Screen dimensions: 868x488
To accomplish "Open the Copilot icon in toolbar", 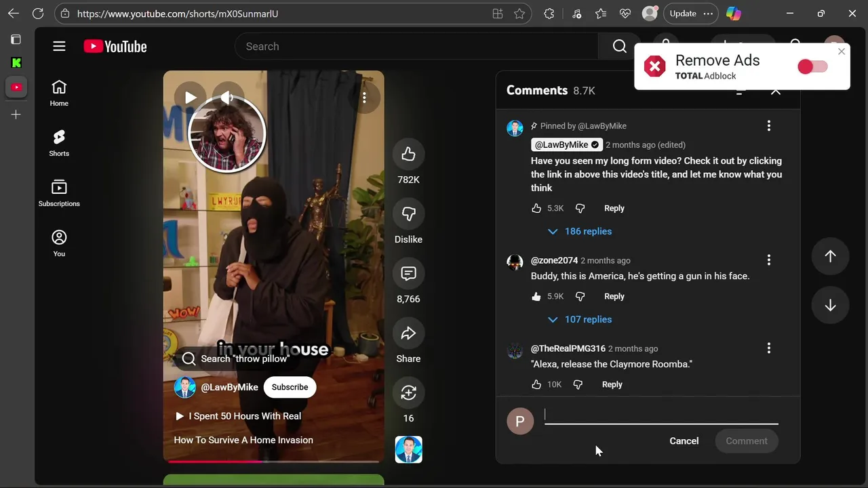I will (x=734, y=14).
